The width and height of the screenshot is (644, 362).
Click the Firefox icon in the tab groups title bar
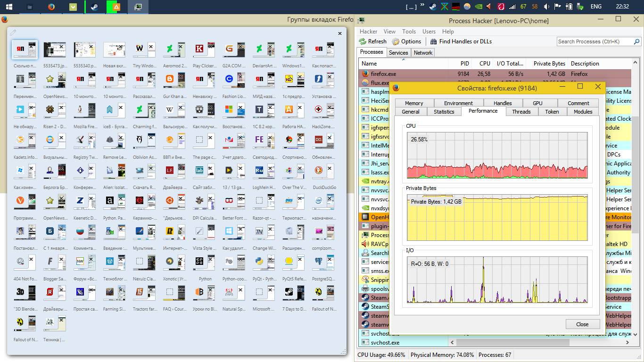pyautogui.click(x=5, y=20)
